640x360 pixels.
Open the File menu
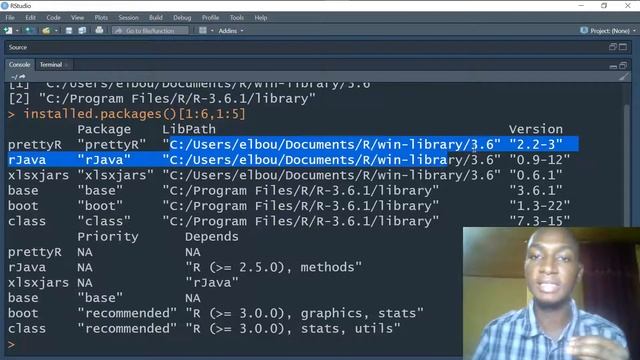click(10, 18)
